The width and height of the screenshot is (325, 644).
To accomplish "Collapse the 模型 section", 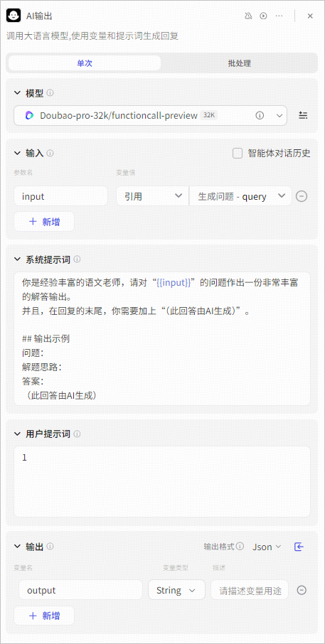I will click(17, 93).
